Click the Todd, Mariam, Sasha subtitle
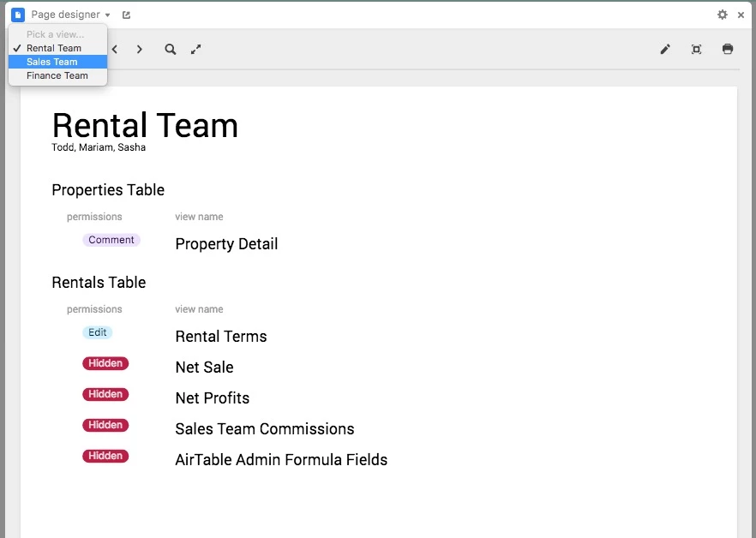Screen dimensions: 756x538 99,147
